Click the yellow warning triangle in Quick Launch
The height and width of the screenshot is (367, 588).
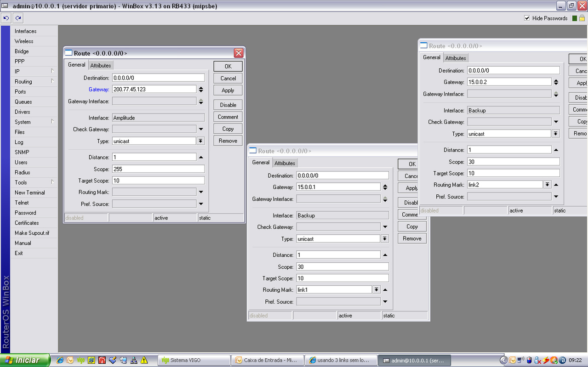click(x=144, y=360)
